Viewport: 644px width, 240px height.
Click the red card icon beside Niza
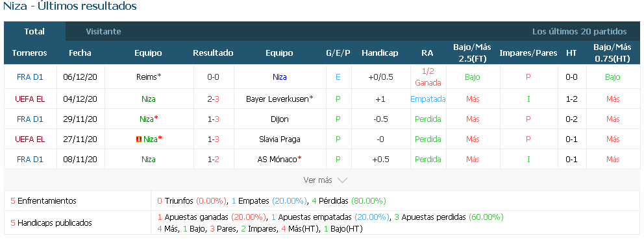[x=139, y=139]
